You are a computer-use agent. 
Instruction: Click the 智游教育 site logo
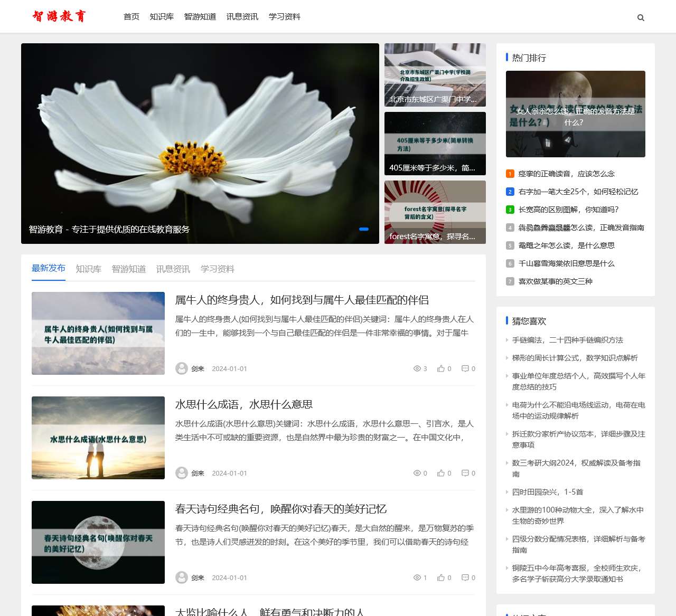click(x=59, y=16)
